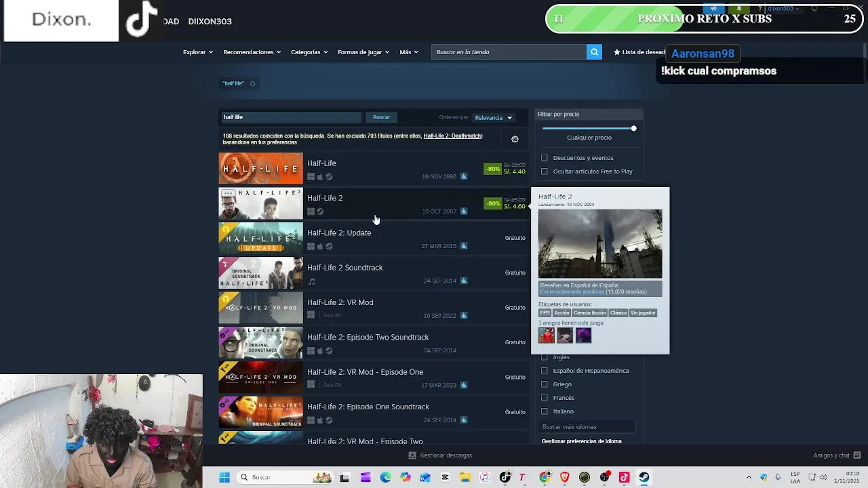Click the music note icon under Half-Life 2 Soundtrack
Screen dimensions: 868x488
pyautogui.click(x=311, y=281)
